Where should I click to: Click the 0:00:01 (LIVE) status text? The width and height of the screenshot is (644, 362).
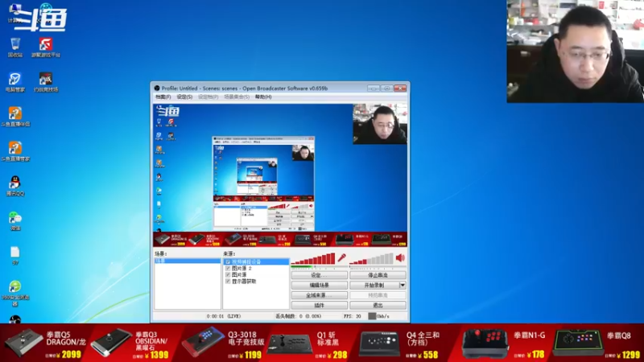click(224, 316)
